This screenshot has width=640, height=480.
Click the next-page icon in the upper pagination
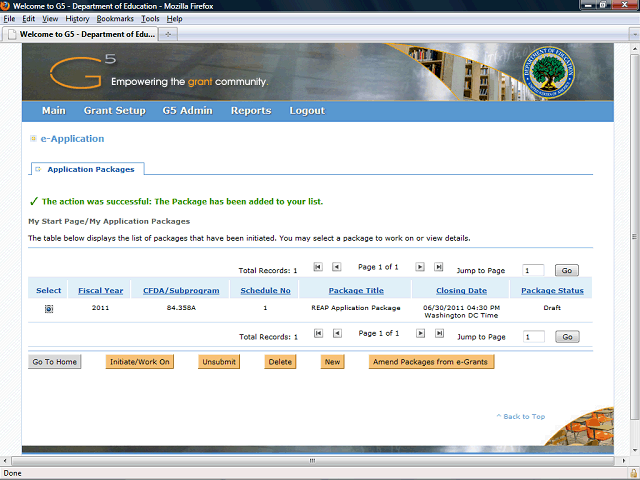(x=420, y=267)
